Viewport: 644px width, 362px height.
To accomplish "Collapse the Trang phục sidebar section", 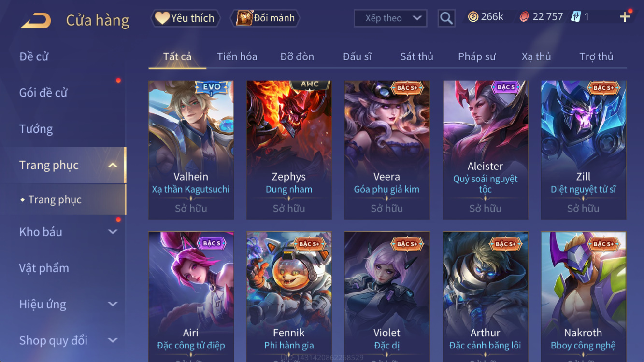I will point(113,166).
